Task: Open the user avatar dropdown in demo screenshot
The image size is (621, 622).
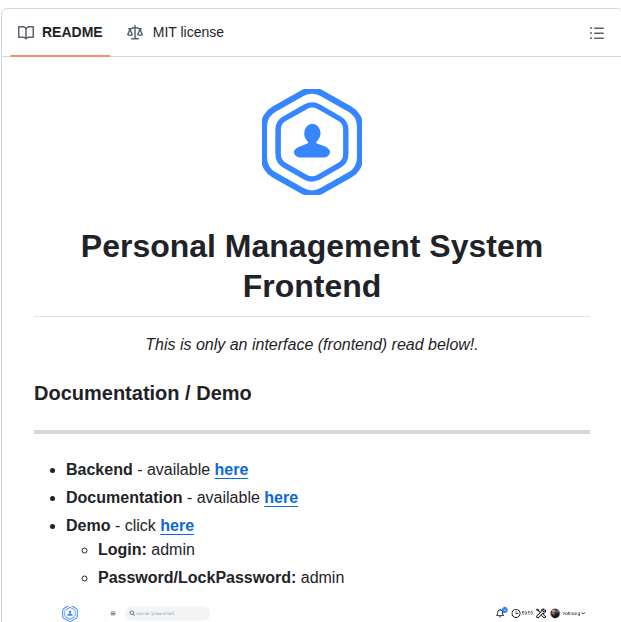Action: point(568,613)
